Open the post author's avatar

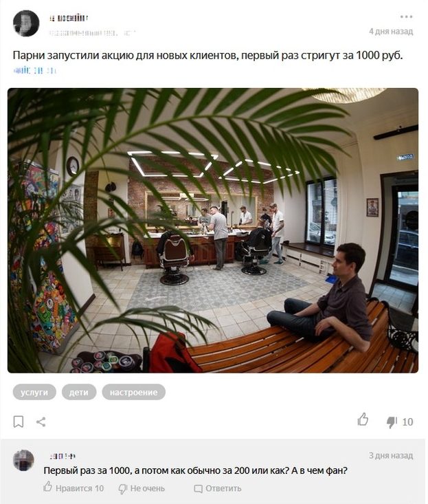[x=26, y=23]
